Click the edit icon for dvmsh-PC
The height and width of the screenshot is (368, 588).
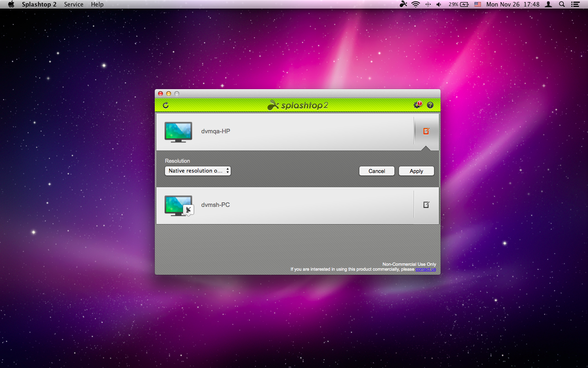point(426,205)
